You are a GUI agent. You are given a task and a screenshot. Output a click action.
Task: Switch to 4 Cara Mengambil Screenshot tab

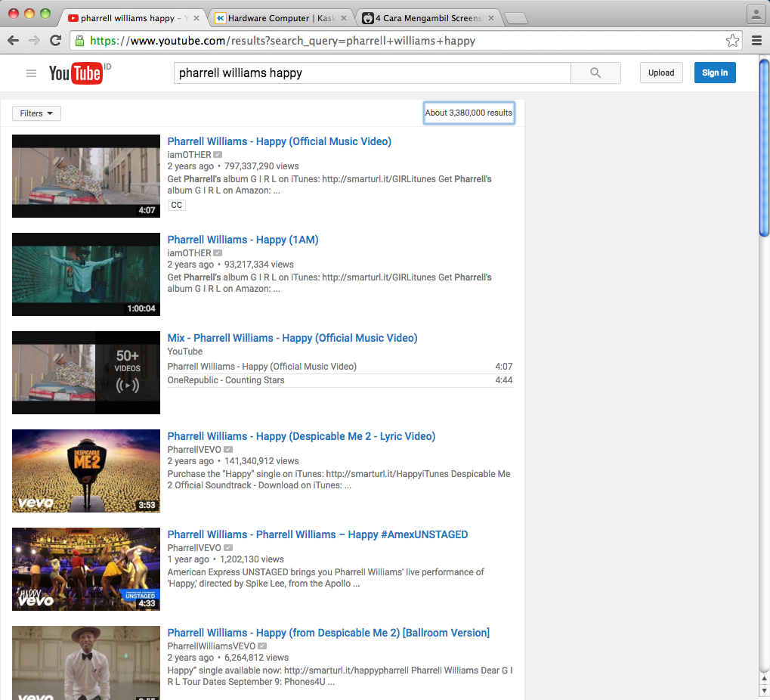pos(428,18)
